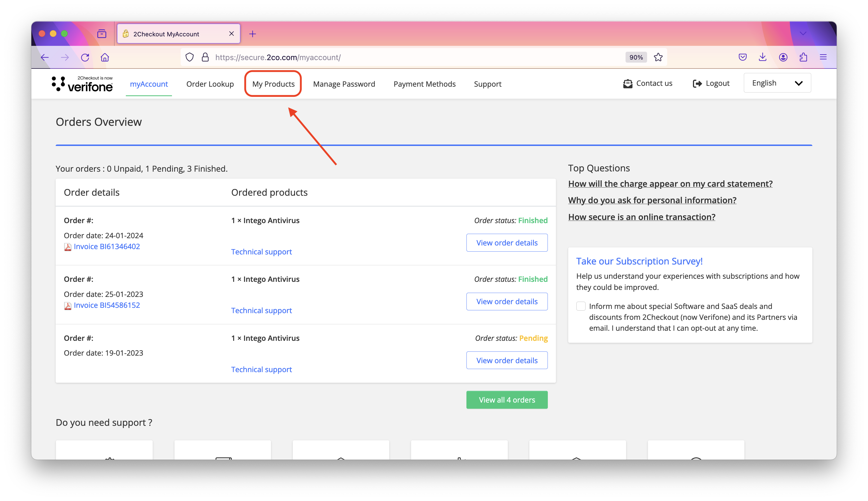Open PDF icon for Invoice BI61346402
This screenshot has height=501, width=868.
(68, 247)
